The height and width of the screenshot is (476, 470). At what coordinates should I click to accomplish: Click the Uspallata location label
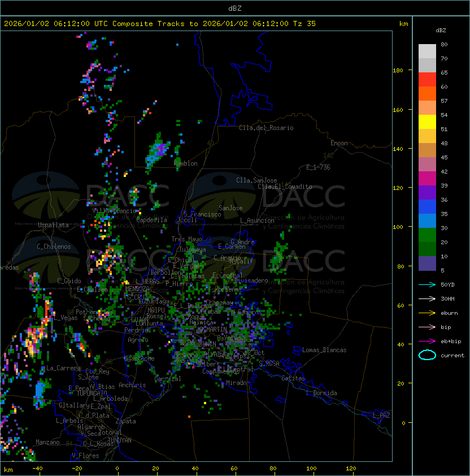point(53,225)
